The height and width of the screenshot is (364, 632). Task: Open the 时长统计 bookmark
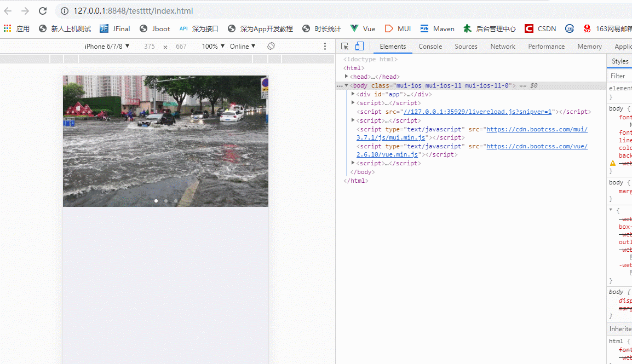321,28
